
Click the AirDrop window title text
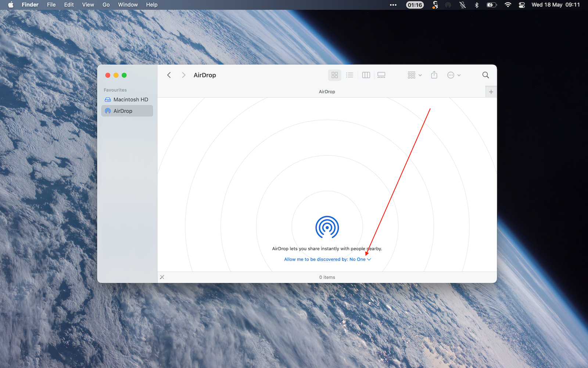(x=205, y=75)
